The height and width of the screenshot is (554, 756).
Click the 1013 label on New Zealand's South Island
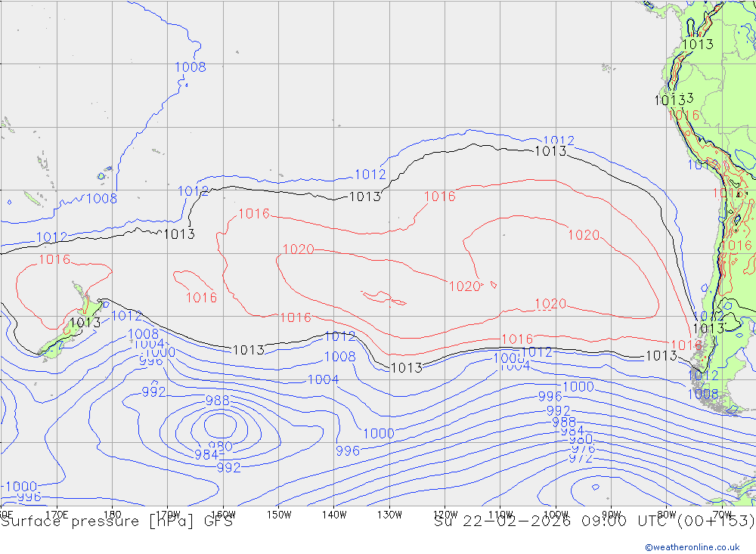click(x=85, y=323)
